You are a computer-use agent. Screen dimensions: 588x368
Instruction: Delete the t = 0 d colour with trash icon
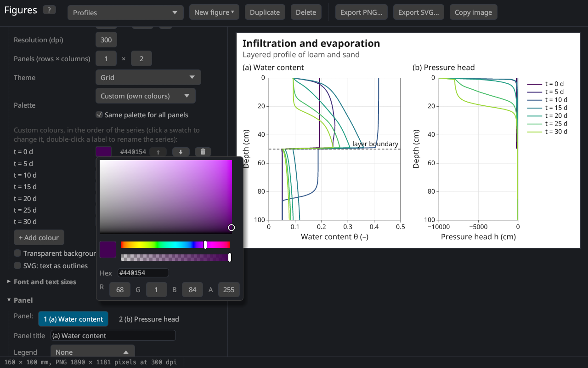pos(203,152)
